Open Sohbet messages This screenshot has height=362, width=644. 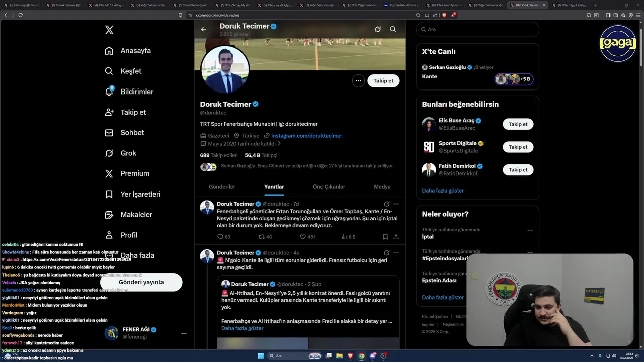124,133
